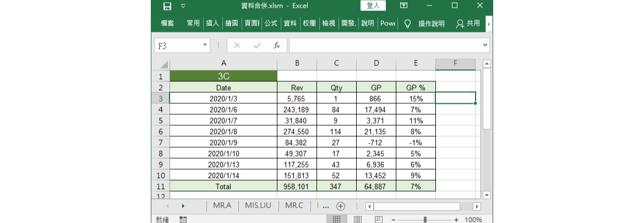Click zoom out minus button
The width and height of the screenshot is (644, 223).
click(394, 220)
